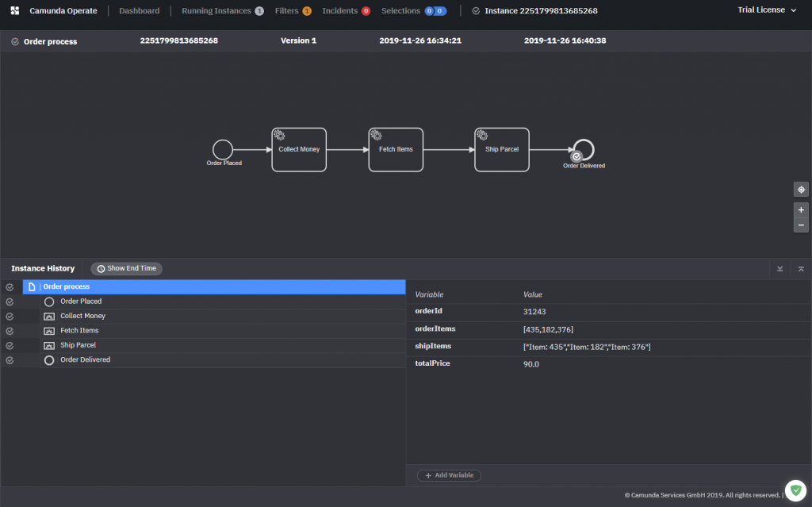Click completed check left of Fetch Items row
812x507 pixels.
(x=10, y=330)
